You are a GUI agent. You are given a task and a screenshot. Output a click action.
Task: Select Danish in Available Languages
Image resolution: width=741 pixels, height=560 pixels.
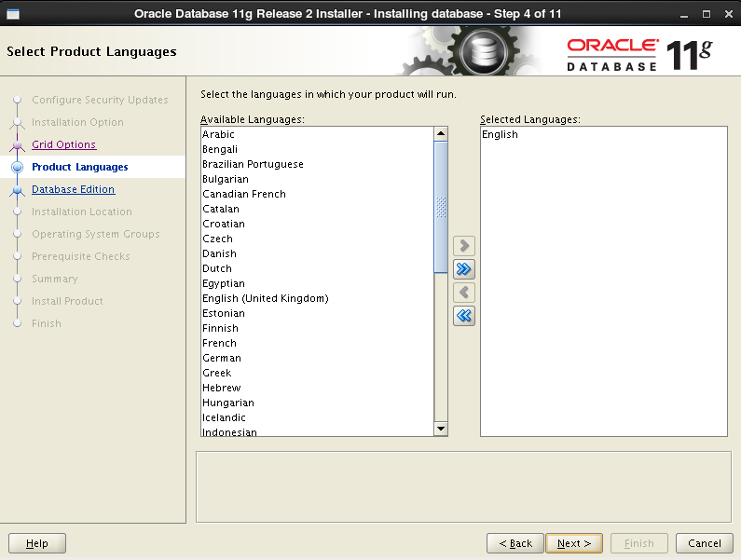pyautogui.click(x=317, y=253)
